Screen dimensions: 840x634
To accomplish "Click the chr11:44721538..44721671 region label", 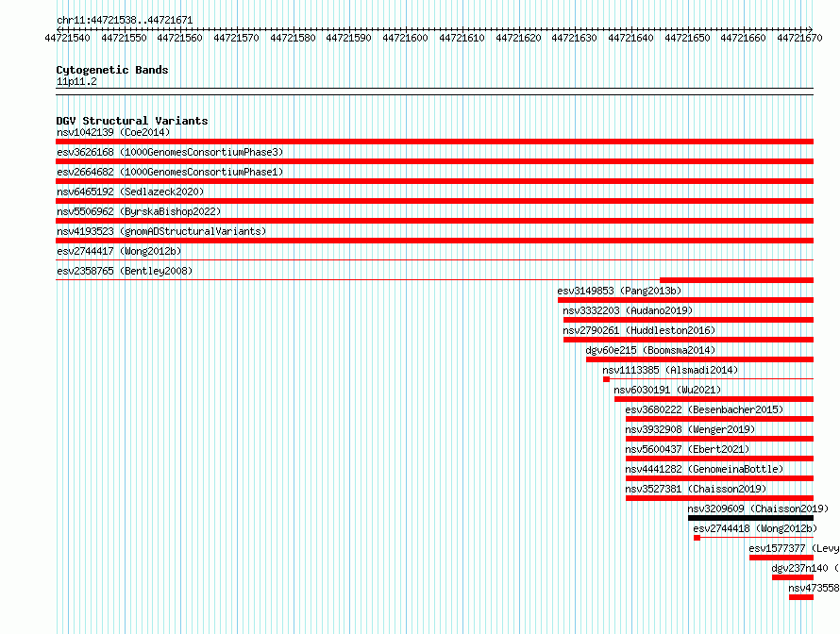I will coord(125,20).
